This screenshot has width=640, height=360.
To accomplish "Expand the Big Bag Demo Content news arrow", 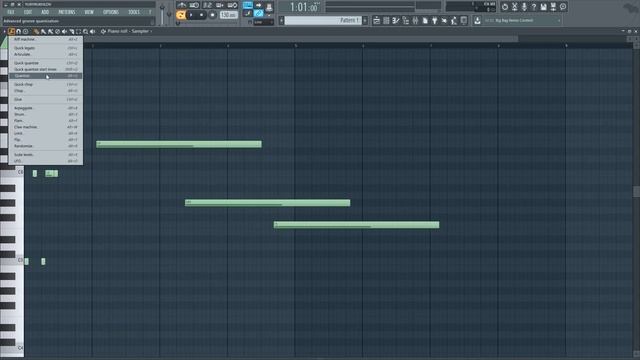I will tap(559, 20).
